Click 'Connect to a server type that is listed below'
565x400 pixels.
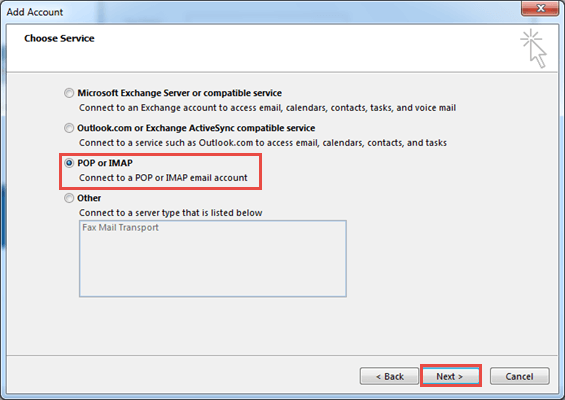[170, 213]
